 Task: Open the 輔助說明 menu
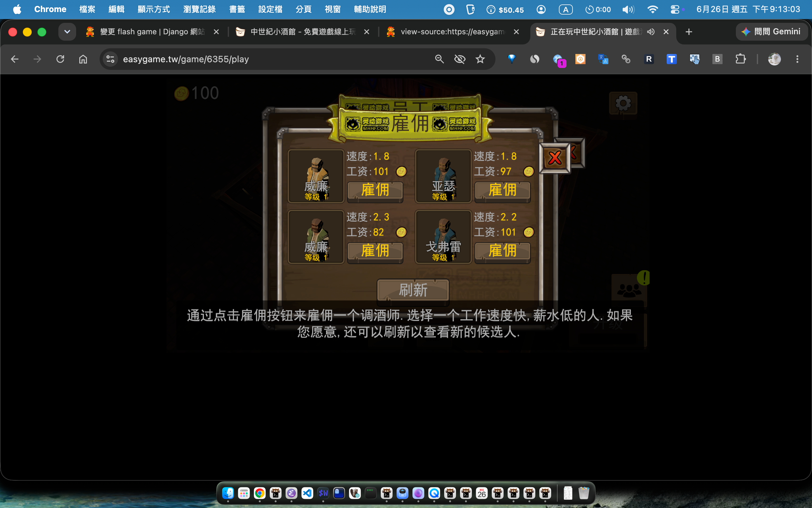pos(370,10)
